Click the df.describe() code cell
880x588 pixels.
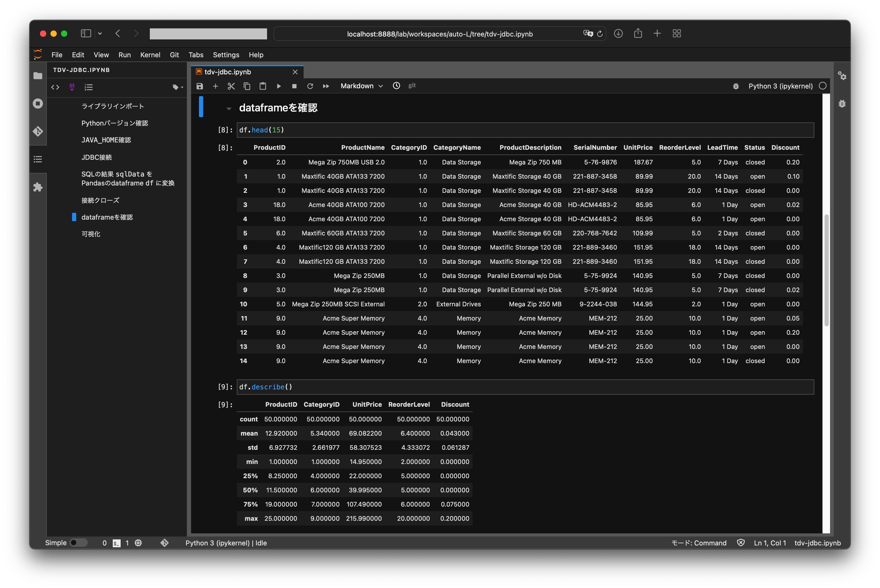click(525, 387)
